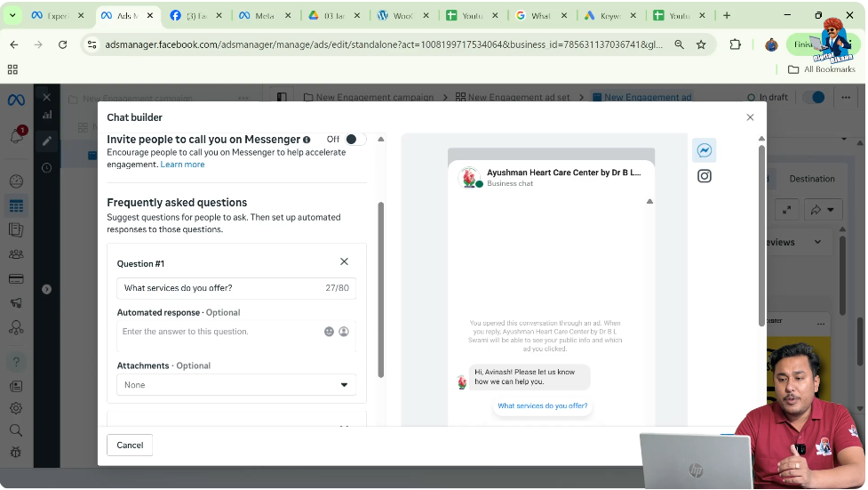This screenshot has height=490, width=868.
Task: Close editing panel with X icon
Action: 46,98
